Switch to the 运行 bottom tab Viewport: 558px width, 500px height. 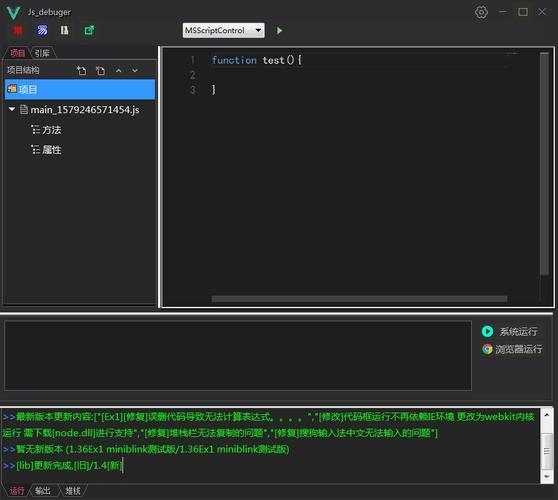pyautogui.click(x=17, y=491)
